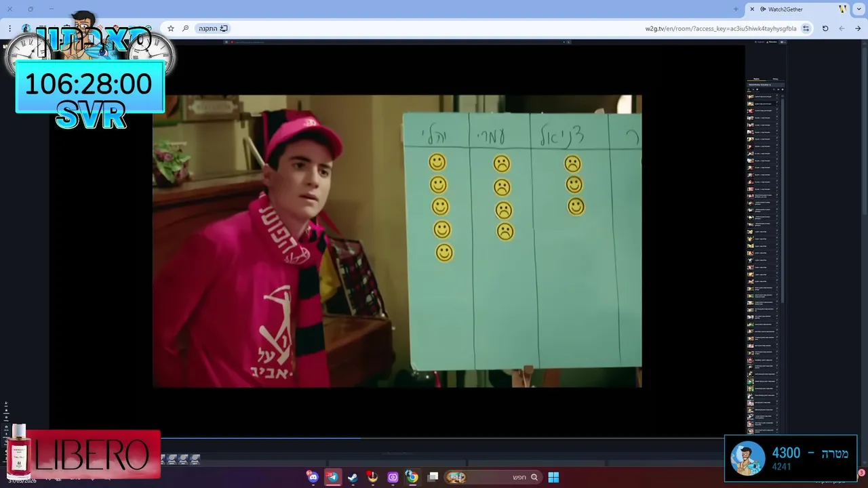The height and width of the screenshot is (488, 868).
Task: Open the purple camera app on taskbar
Action: [393, 477]
